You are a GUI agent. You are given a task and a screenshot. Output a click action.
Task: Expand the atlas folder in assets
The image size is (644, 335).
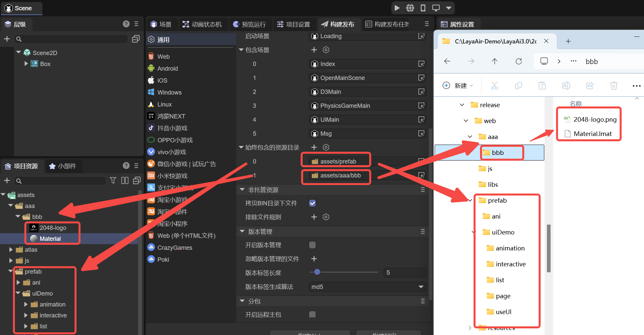[11, 250]
